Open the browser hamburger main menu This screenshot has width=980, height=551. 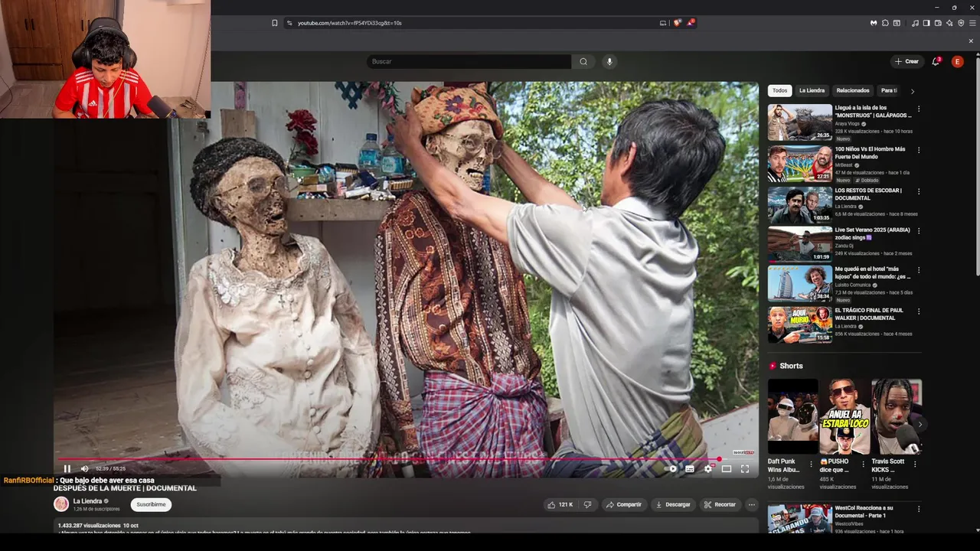coord(972,23)
